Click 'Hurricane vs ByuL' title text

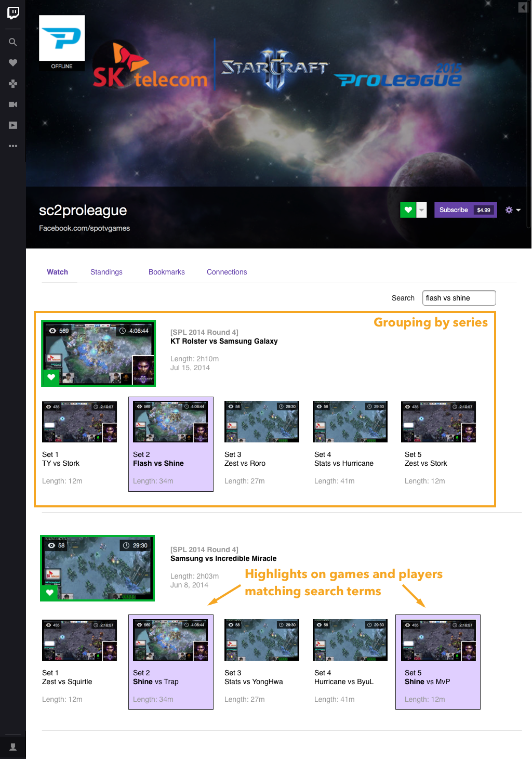pyautogui.click(x=344, y=682)
